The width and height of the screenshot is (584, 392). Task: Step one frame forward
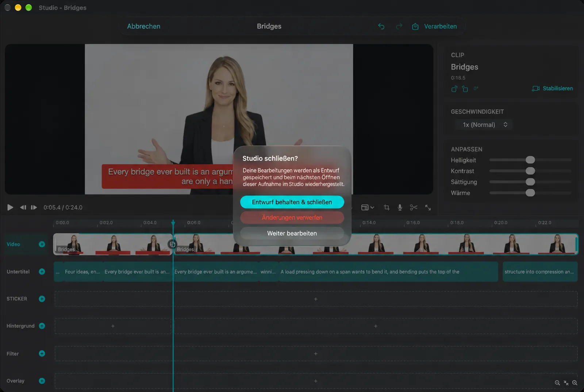tap(34, 207)
